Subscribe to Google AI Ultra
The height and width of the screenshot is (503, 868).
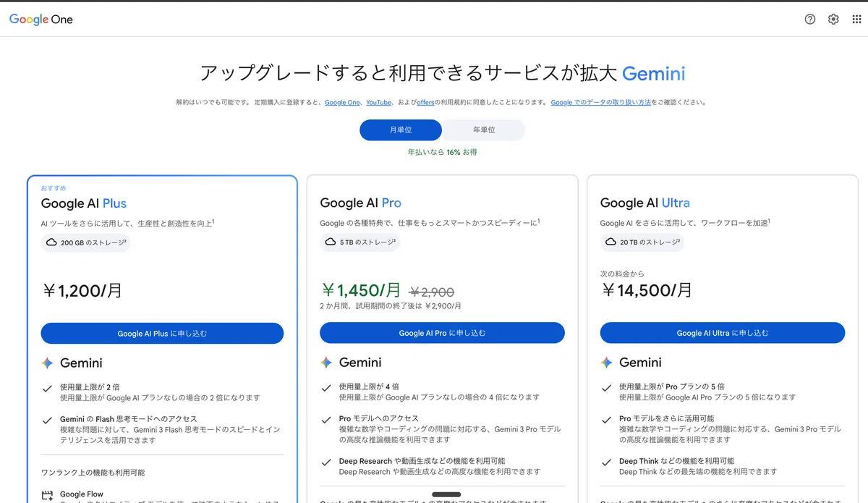[x=722, y=333]
